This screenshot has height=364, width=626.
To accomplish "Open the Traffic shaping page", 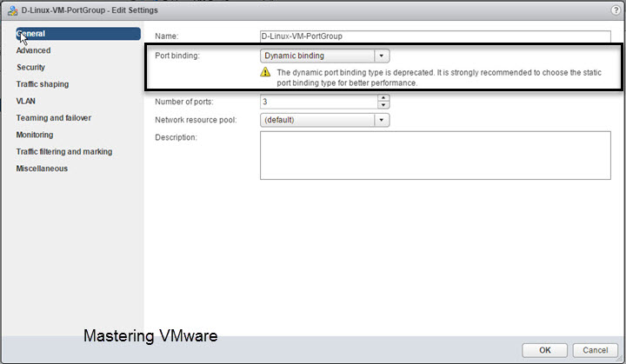I will [43, 84].
